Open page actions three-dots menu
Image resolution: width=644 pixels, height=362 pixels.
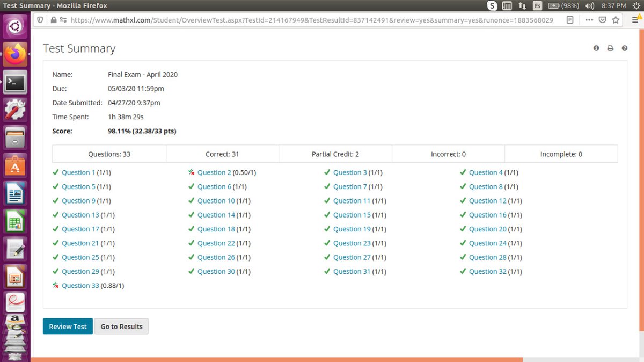click(x=589, y=20)
